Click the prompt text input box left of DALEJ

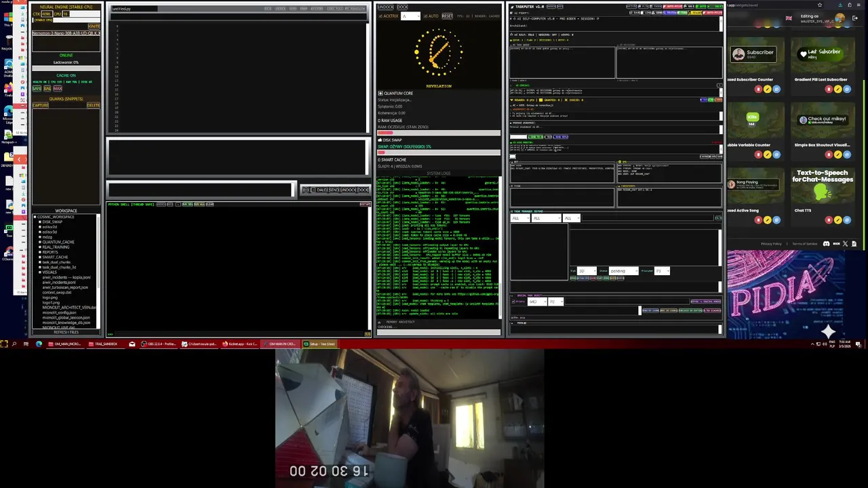click(201, 190)
